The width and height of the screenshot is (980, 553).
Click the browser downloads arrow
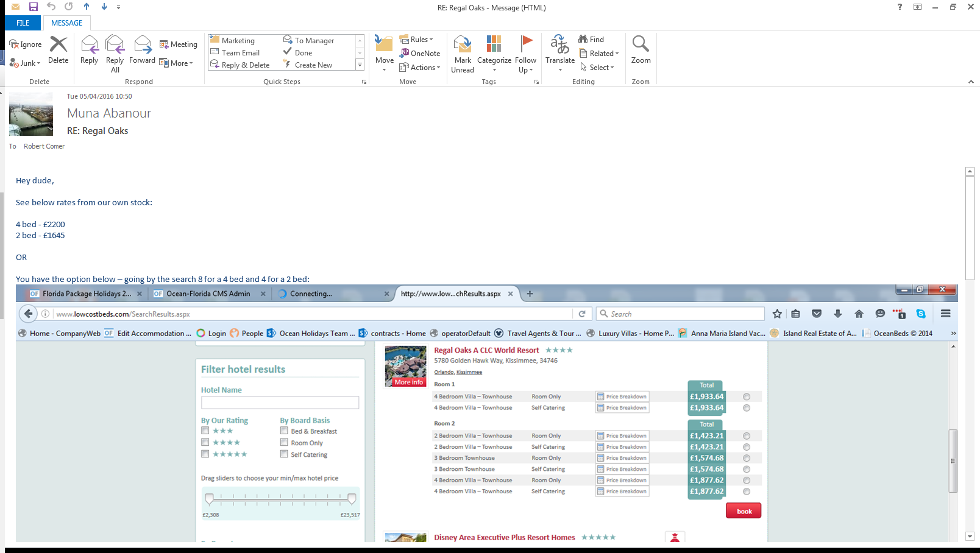(x=837, y=314)
